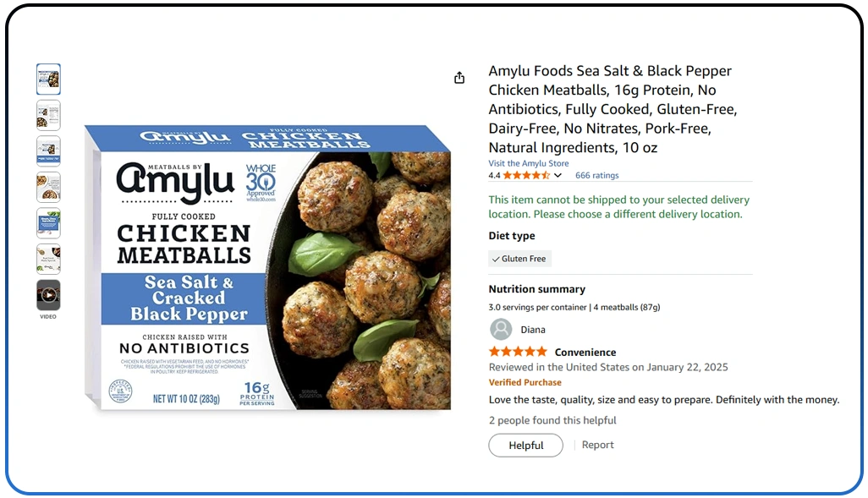Open the 666 ratings link
The height and width of the screenshot is (498, 868).
pyautogui.click(x=596, y=176)
